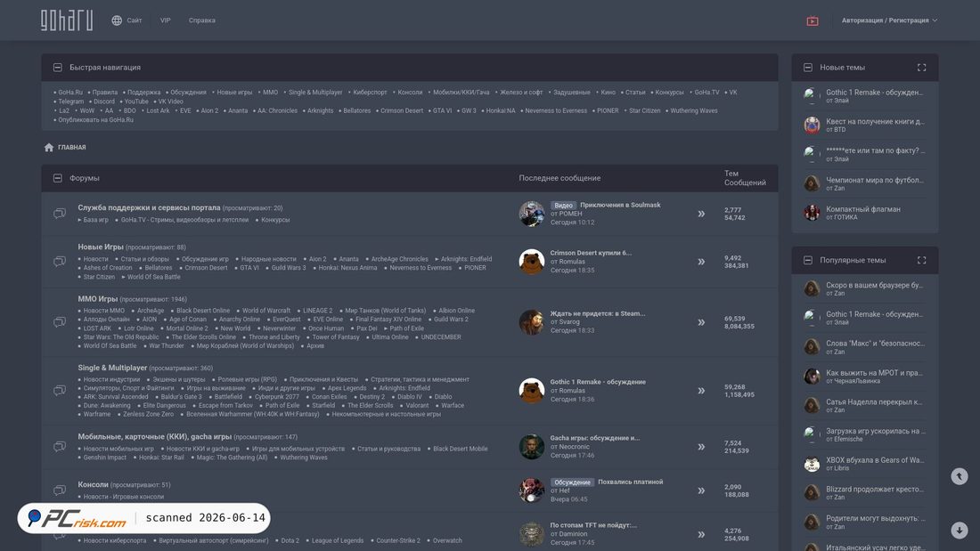Collapse the Популярные темы sidebar block
This screenshot has width=980, height=551.
807,261
